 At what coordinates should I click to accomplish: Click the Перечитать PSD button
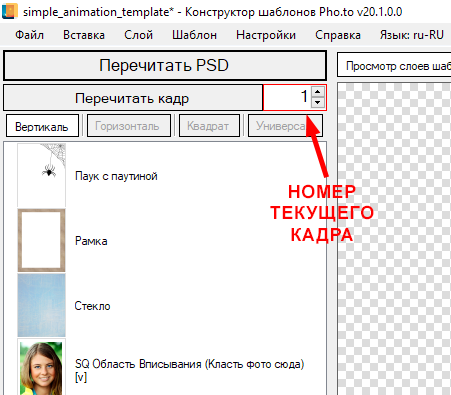click(165, 65)
